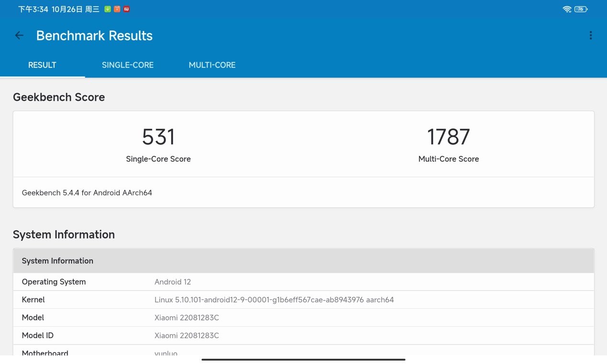Tap the Kernel row label
This screenshot has height=364, width=607.
[x=33, y=300]
